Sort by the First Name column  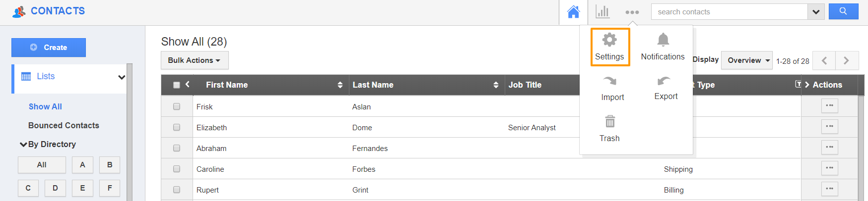click(227, 85)
